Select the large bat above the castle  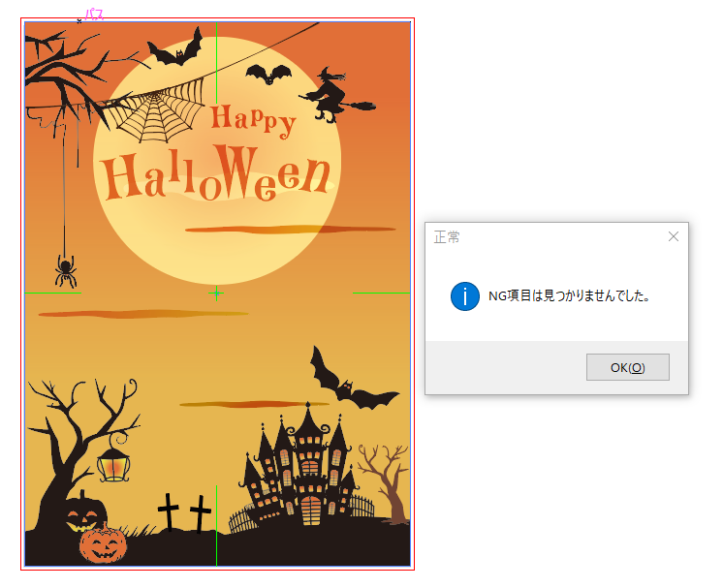[347, 381]
